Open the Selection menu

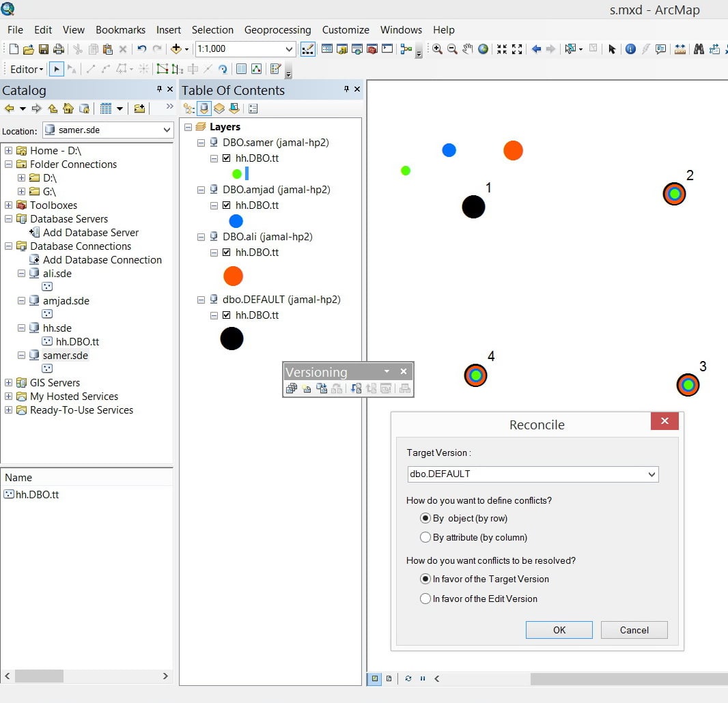pyautogui.click(x=212, y=30)
